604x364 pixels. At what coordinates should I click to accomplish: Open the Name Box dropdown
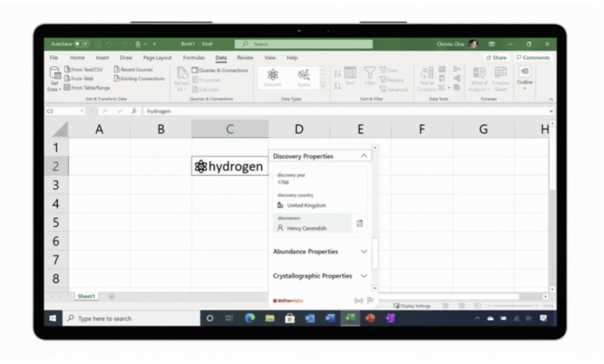tap(82, 111)
